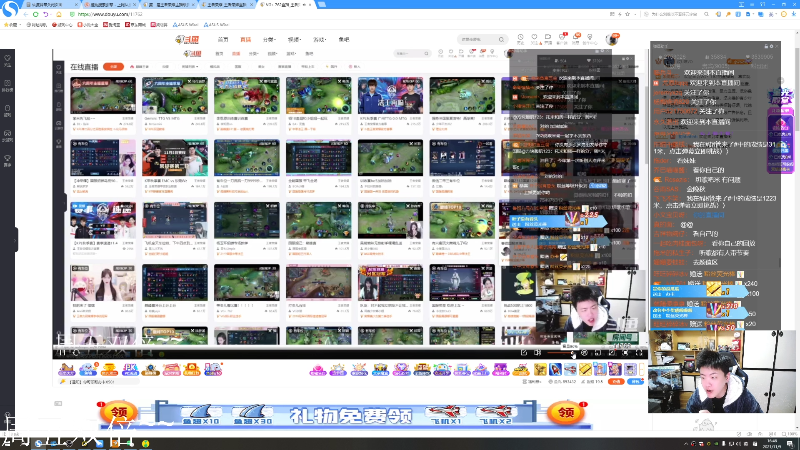Viewport: 800px width, 450px height.
Task: Click the Sogou browser logo at top left
Action: pos(10,8)
